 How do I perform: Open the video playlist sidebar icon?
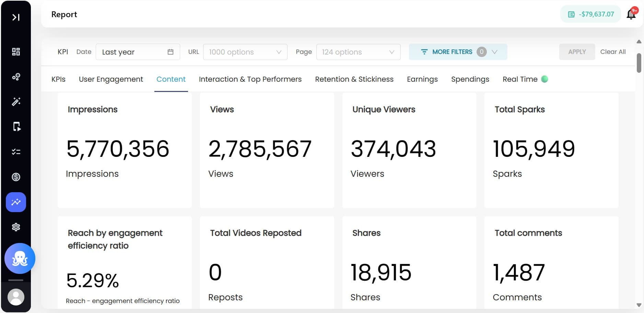pos(16,127)
